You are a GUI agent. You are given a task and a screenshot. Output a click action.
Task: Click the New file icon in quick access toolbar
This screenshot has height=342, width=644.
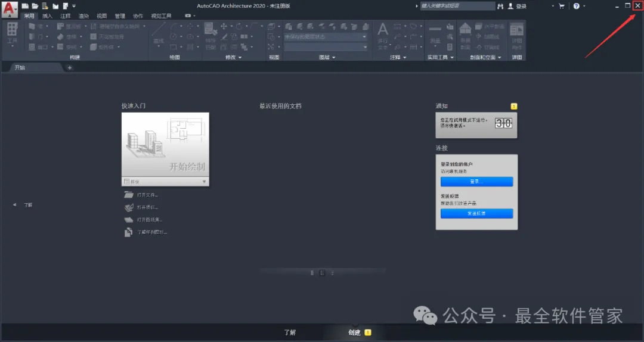[x=26, y=6]
